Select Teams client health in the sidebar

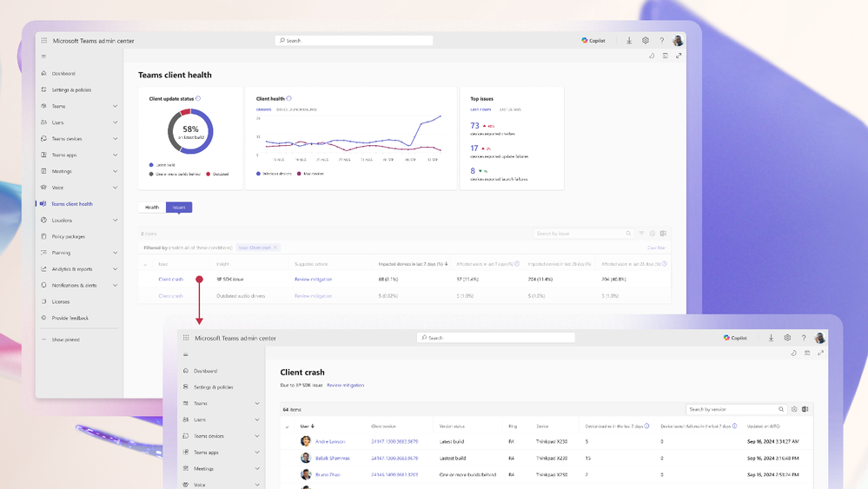[x=71, y=204]
